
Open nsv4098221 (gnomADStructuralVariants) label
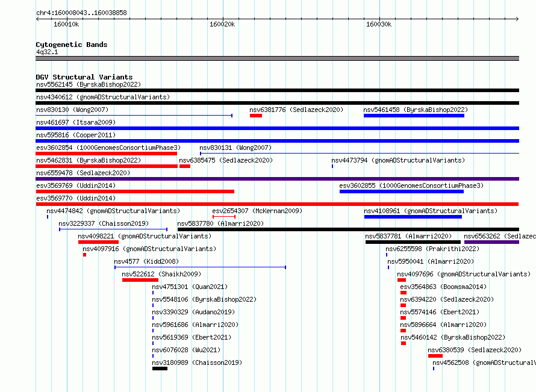pyautogui.click(x=145, y=236)
